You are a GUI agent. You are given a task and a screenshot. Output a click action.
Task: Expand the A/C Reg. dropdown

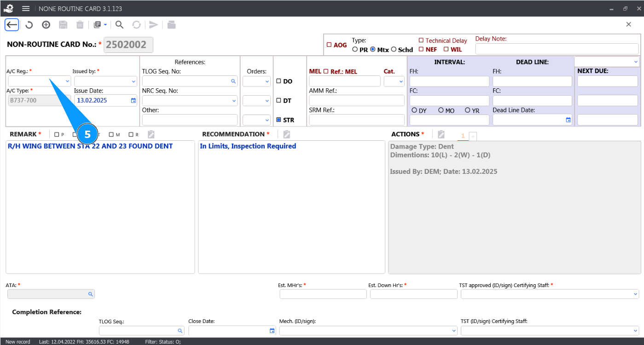pyautogui.click(x=67, y=81)
